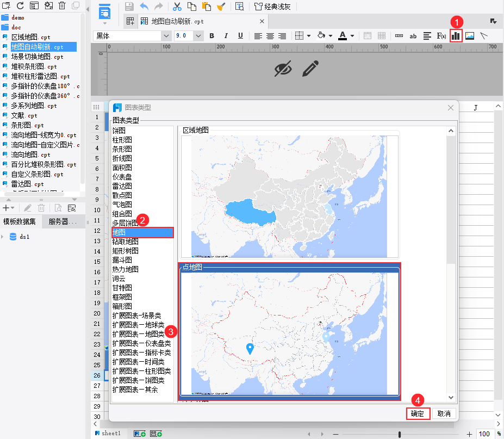Viewport: 504px width, 439px height.
Task: Switch to 服务器 dataset tab
Action: point(63,221)
